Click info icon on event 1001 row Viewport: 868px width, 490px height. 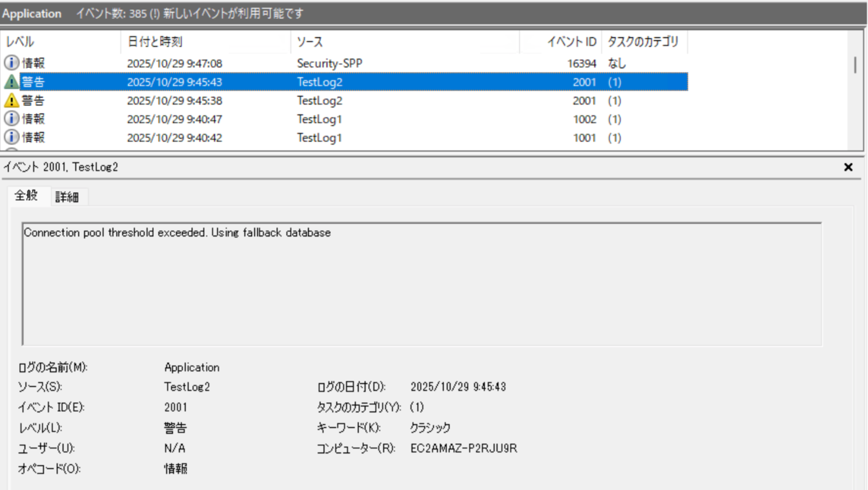click(11, 137)
